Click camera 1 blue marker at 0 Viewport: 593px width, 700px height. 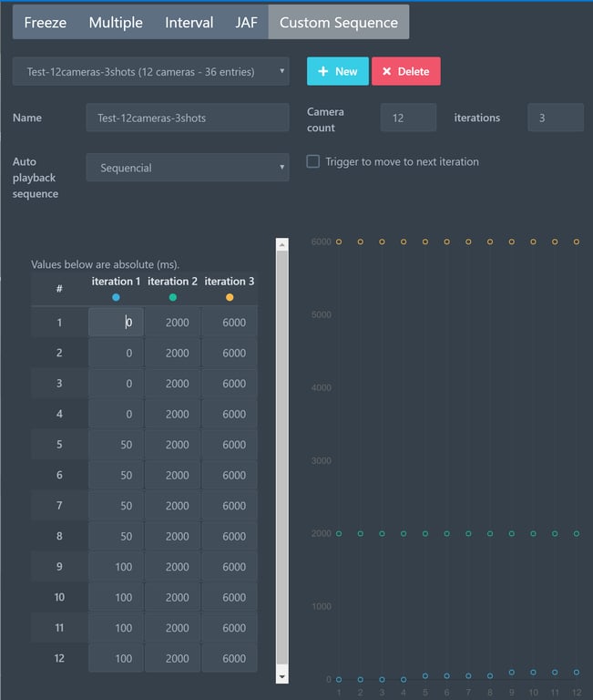[x=339, y=679]
